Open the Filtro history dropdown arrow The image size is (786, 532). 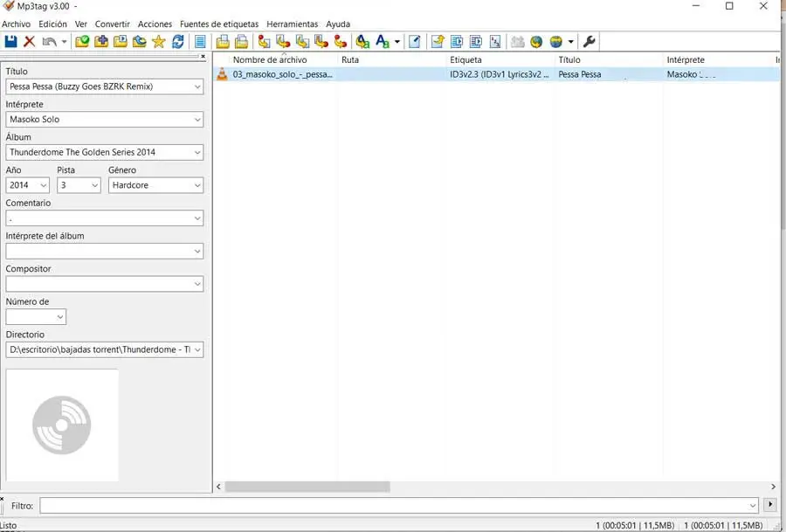click(753, 506)
